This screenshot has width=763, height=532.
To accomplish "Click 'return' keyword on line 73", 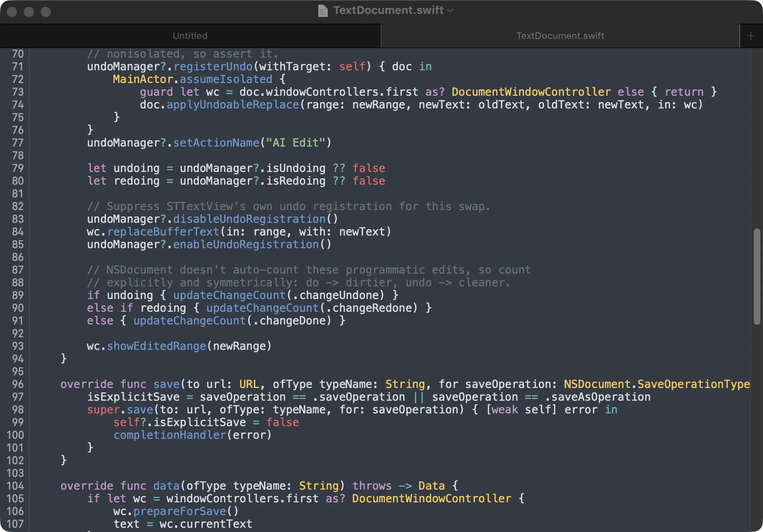I will coord(684,92).
